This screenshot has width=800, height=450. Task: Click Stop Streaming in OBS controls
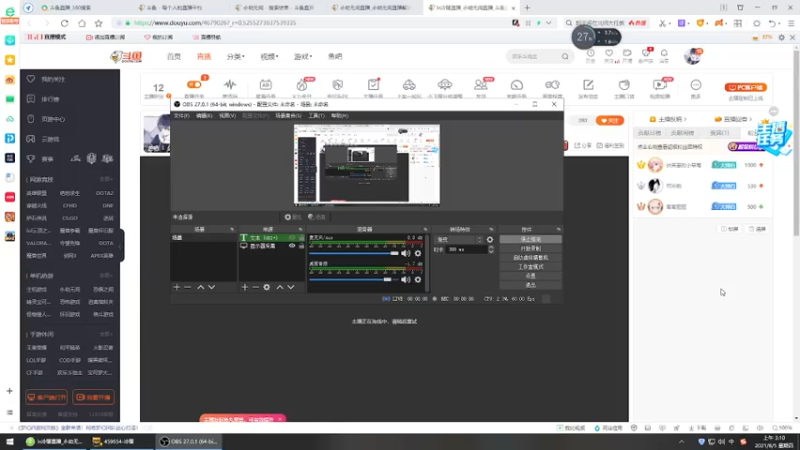[x=531, y=239]
